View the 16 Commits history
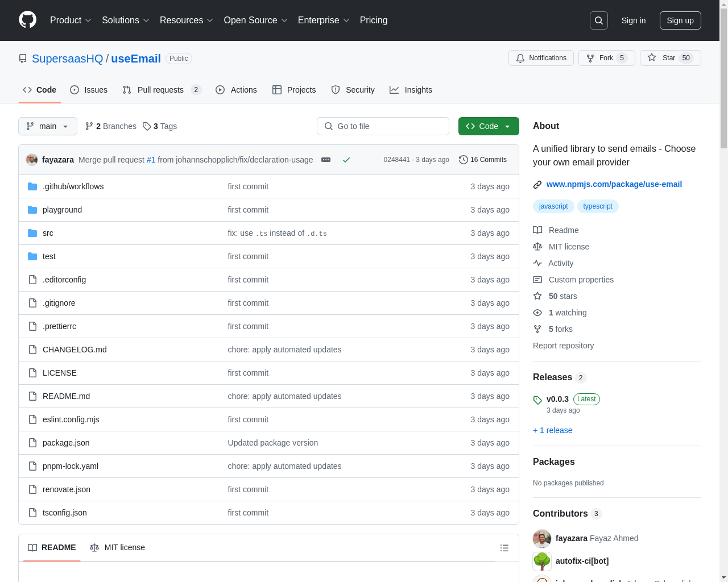This screenshot has height=582, width=728. point(483,160)
